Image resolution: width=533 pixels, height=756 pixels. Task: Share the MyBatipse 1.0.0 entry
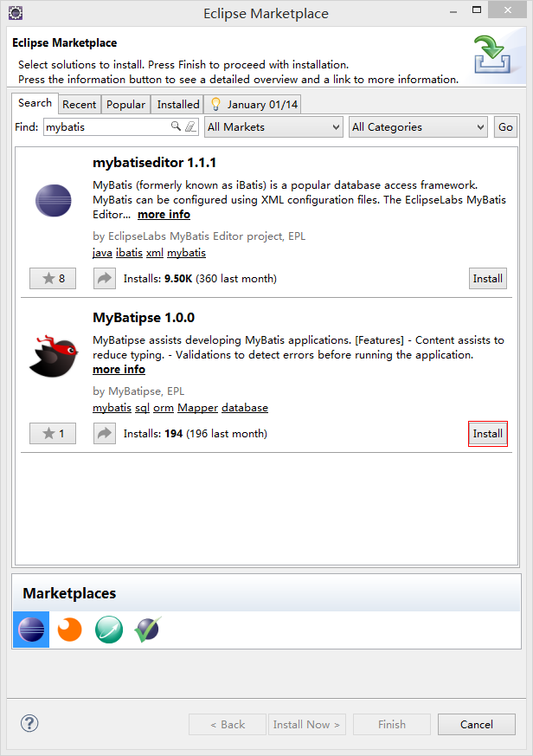pyautogui.click(x=105, y=434)
